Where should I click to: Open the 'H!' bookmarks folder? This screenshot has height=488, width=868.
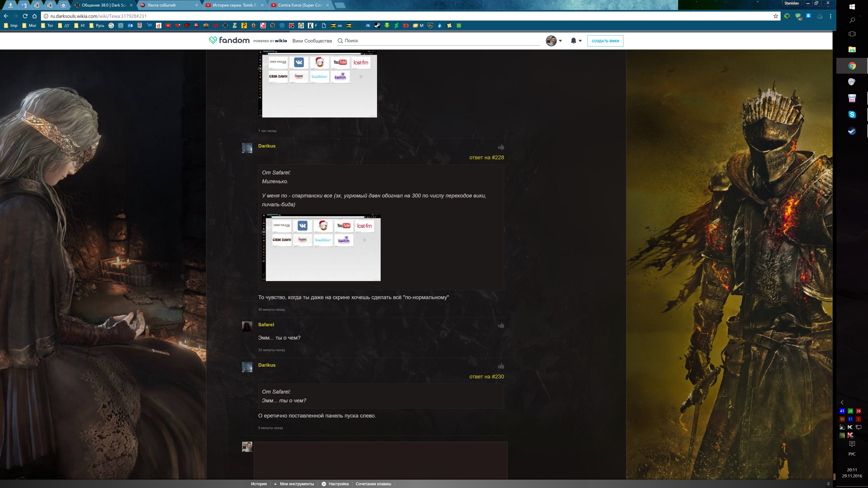coord(80,26)
